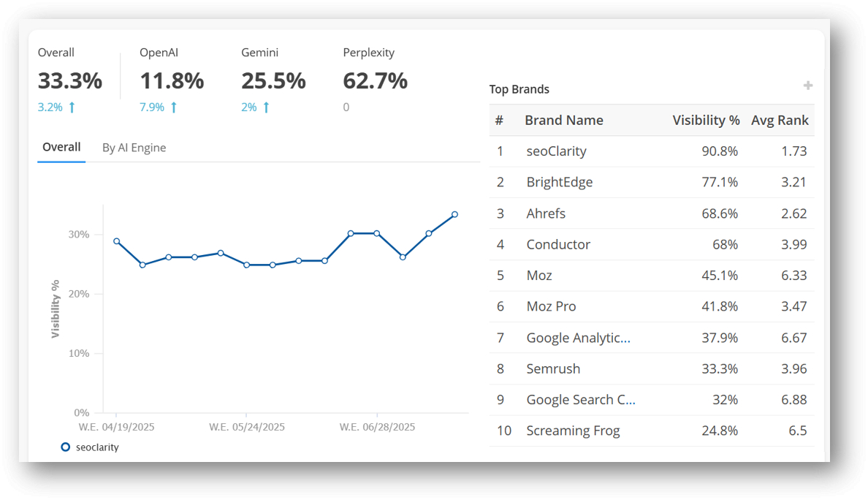
Task: Click the Overall up-arrow trend icon
Action: (72, 107)
